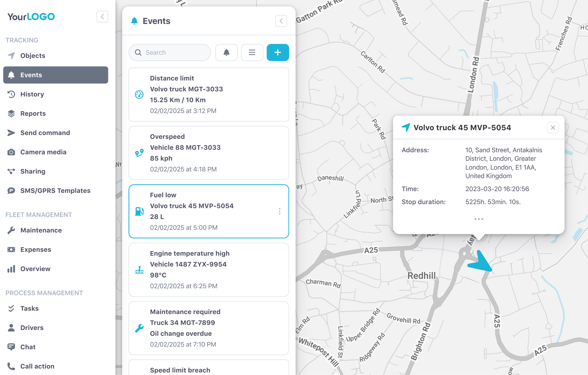Add new event with plus button
The width and height of the screenshot is (588, 375).
click(278, 53)
